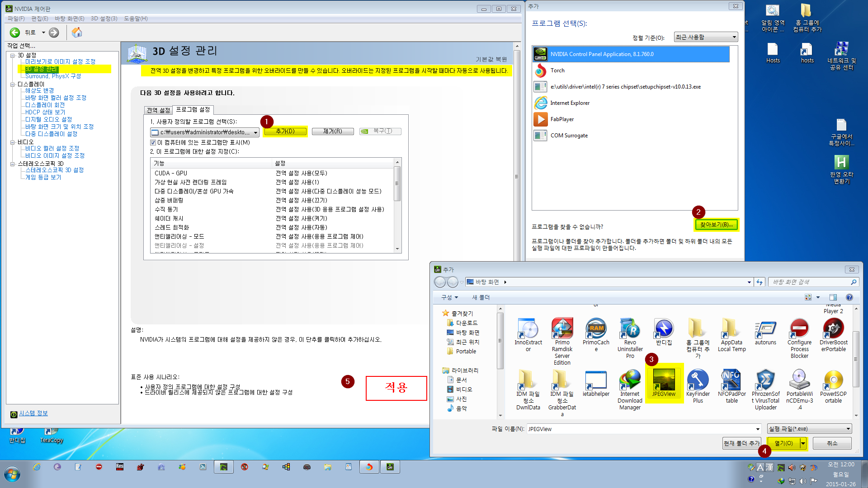Open help icon in the file dialog toolbar
Screen dimensions: 868x488
point(849,297)
